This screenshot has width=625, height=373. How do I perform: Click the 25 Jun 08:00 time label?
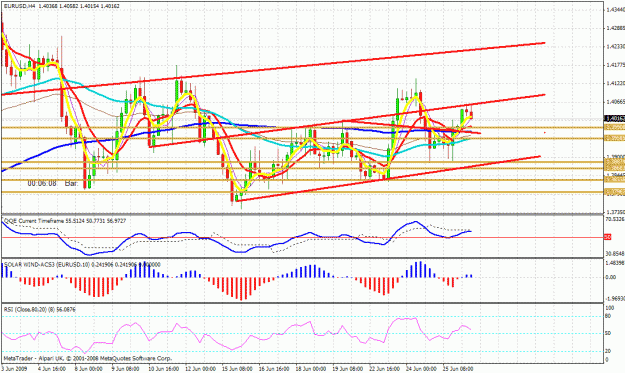[x=458, y=369]
